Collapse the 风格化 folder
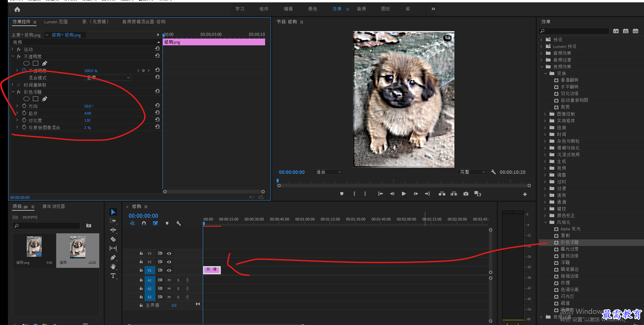Image resolution: width=644 pixels, height=325 pixels. [x=545, y=222]
